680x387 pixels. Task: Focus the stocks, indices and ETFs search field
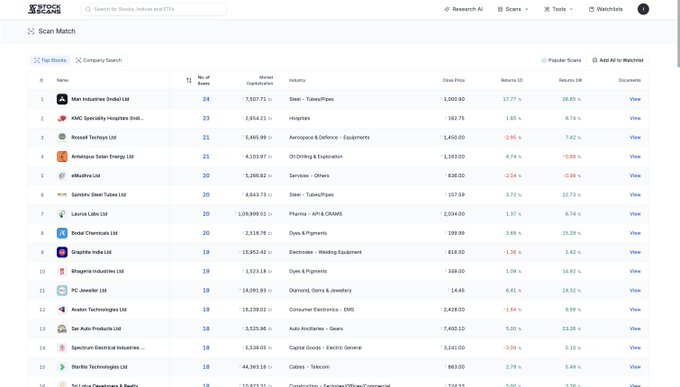pos(154,9)
